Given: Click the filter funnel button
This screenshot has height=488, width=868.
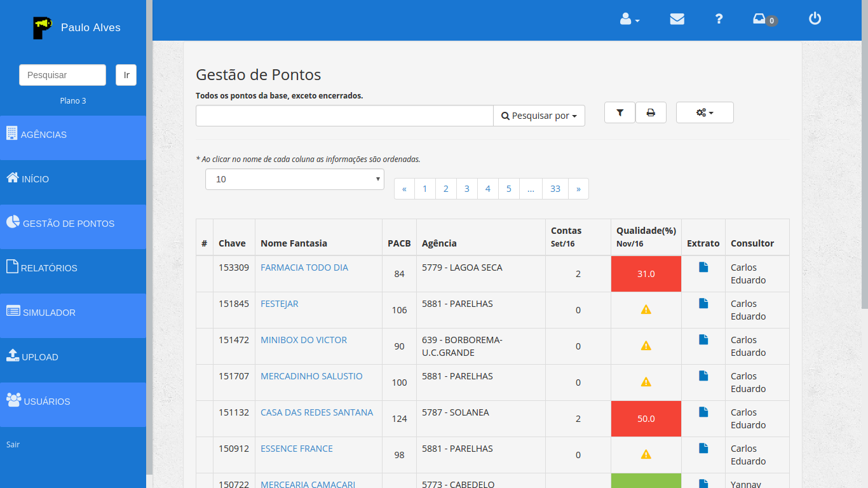Looking at the screenshot, I should click(x=620, y=112).
